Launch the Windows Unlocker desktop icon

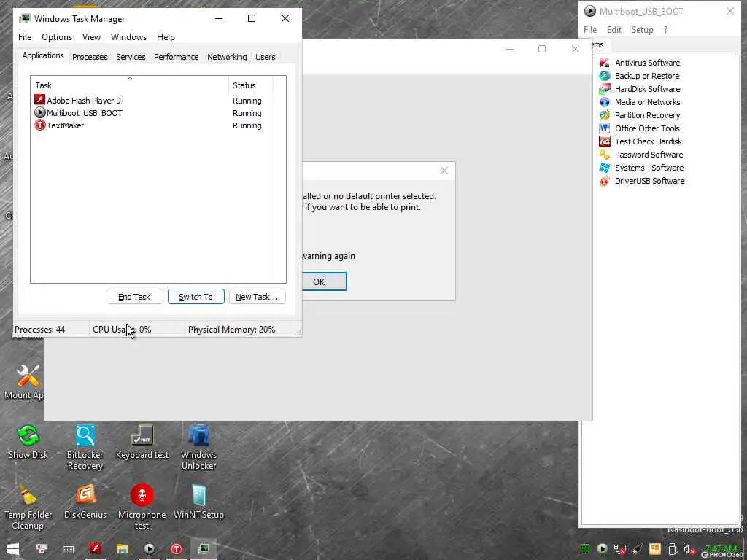pos(198,436)
